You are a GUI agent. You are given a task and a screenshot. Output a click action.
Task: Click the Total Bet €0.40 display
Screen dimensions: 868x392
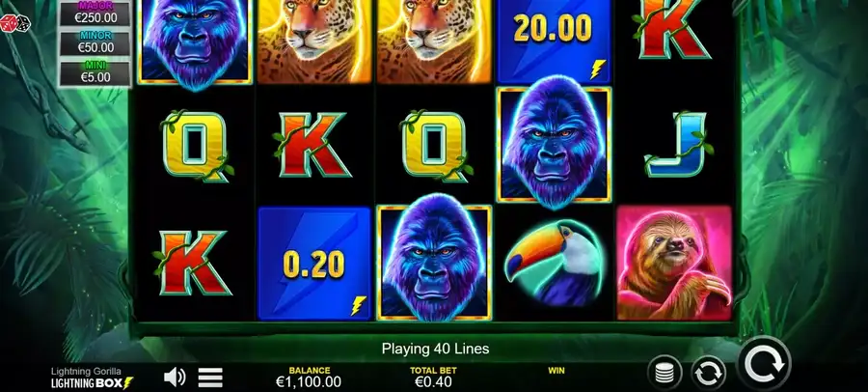pos(433,377)
